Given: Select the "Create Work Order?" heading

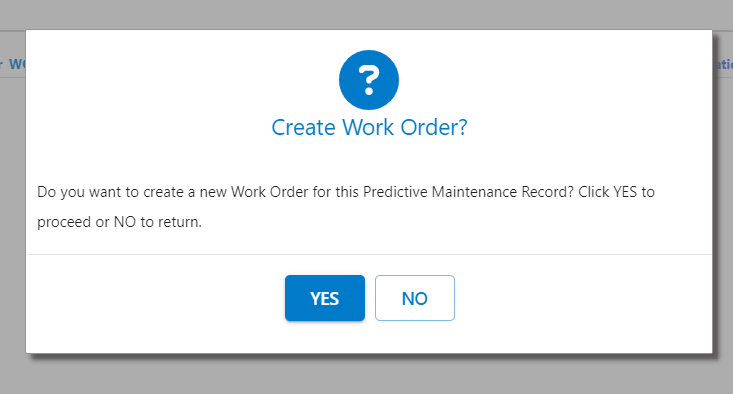Looking at the screenshot, I should point(369,128).
